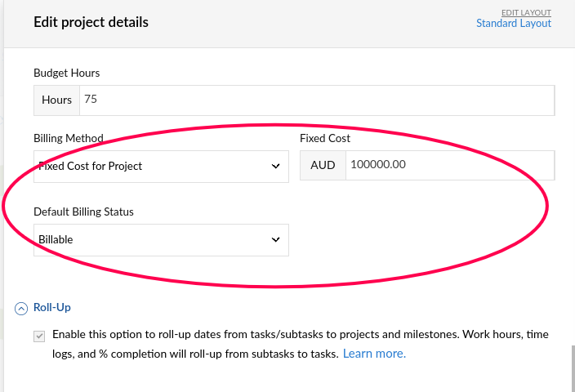Click the Edit project details heading
575x392 pixels.
coord(91,22)
